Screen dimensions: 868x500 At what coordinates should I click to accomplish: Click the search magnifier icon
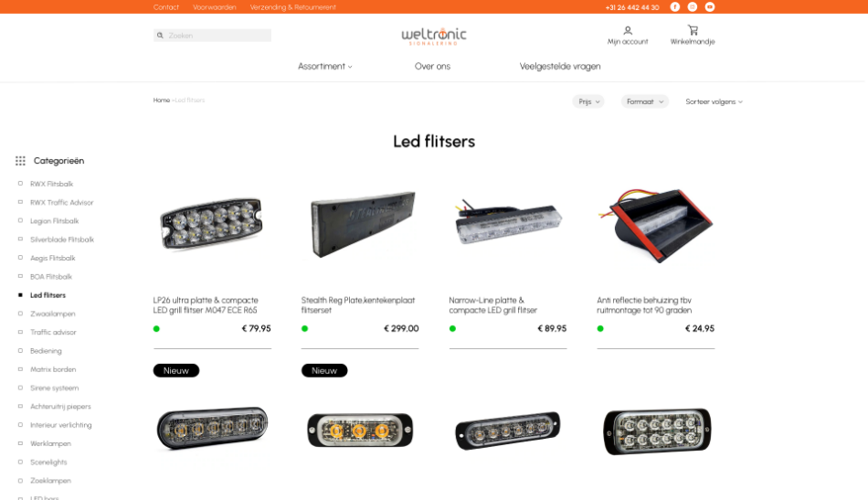pyautogui.click(x=160, y=36)
